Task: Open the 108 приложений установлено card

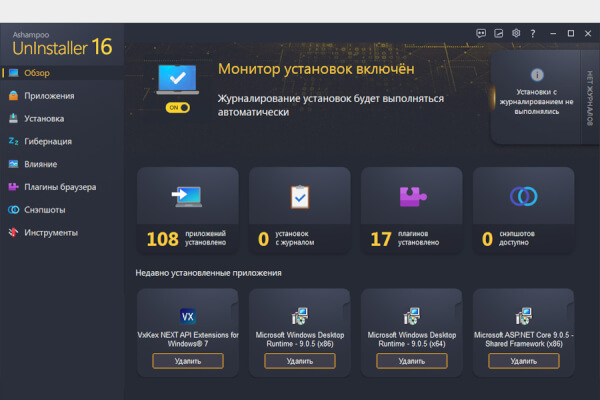Action: click(x=188, y=210)
